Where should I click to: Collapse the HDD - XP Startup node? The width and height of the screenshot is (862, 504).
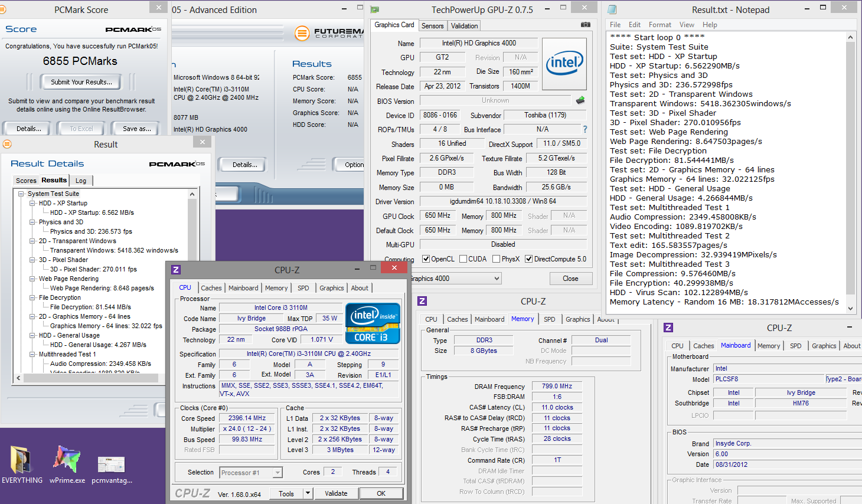tap(32, 203)
